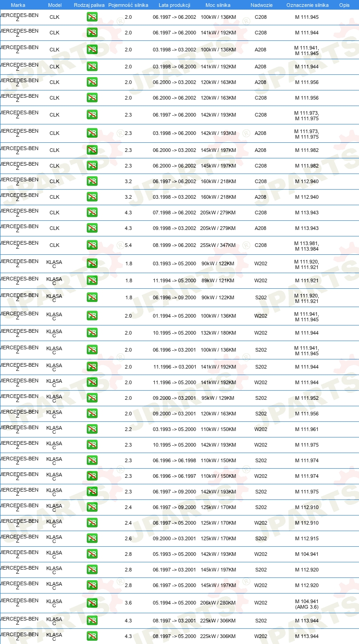The width and height of the screenshot is (359, 644).
Task: Click petrol icon in CLK 3.2 C208 row
Action: point(92,181)
